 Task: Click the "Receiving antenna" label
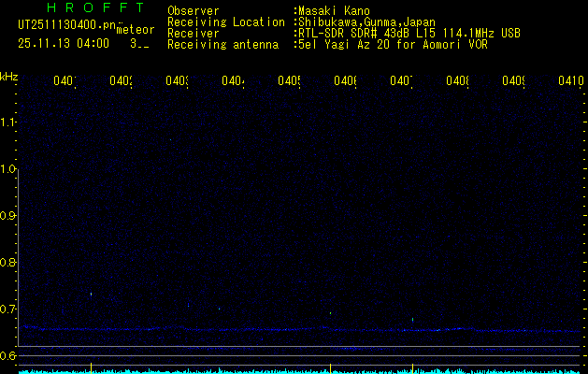pyautogui.click(x=222, y=45)
